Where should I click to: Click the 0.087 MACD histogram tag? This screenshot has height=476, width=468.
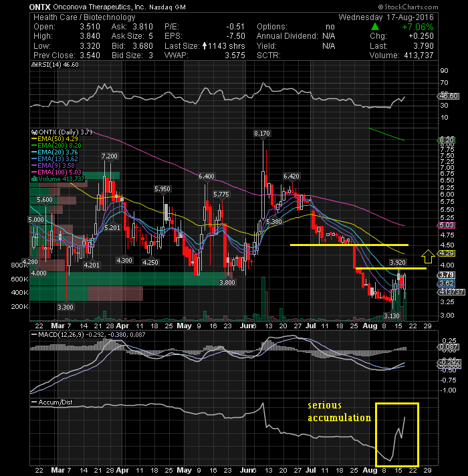click(448, 347)
